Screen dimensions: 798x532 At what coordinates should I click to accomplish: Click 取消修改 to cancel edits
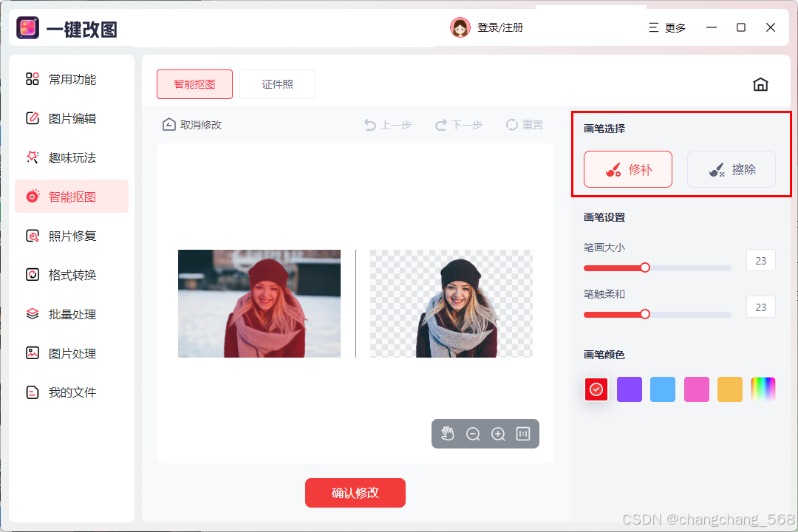(x=192, y=125)
